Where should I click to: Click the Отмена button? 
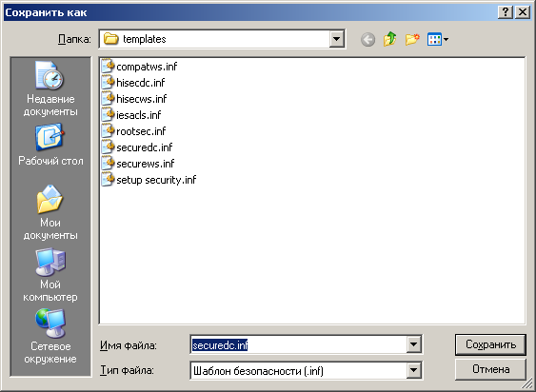(x=490, y=369)
